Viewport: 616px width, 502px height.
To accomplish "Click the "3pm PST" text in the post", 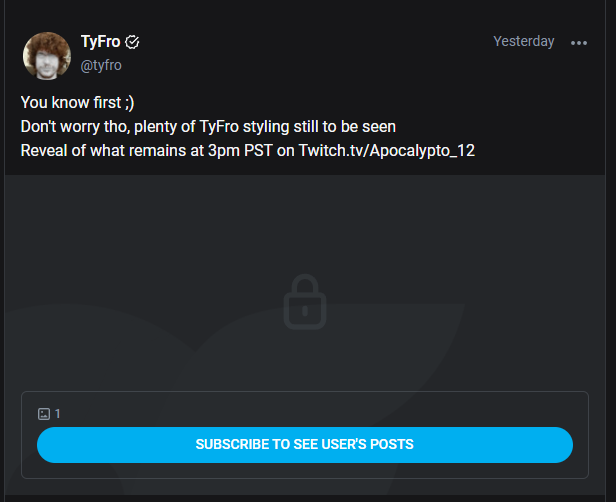I will click(240, 151).
